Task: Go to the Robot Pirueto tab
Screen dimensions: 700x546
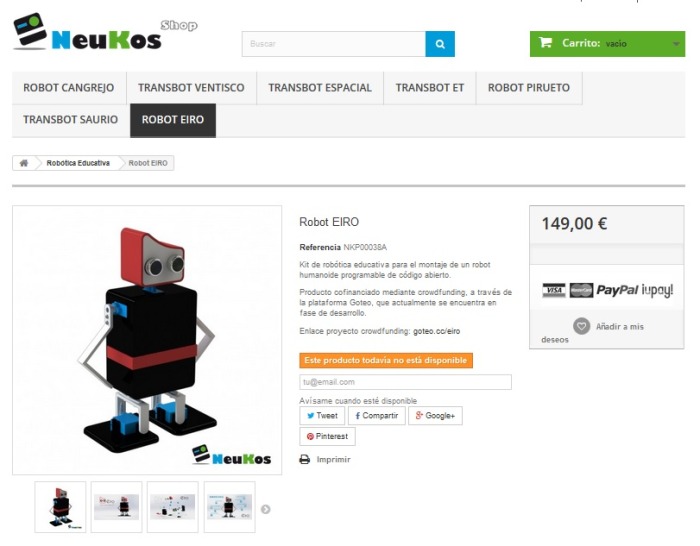Action: (529, 88)
